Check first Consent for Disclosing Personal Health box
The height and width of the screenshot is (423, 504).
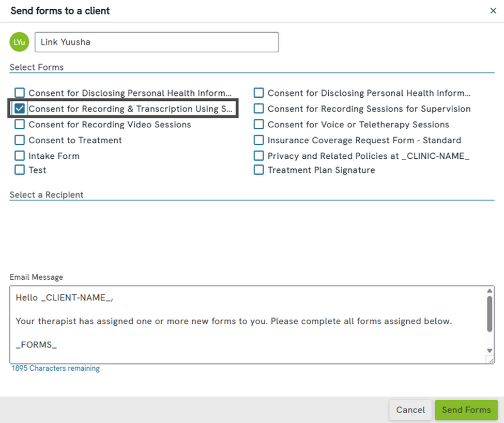(20, 93)
